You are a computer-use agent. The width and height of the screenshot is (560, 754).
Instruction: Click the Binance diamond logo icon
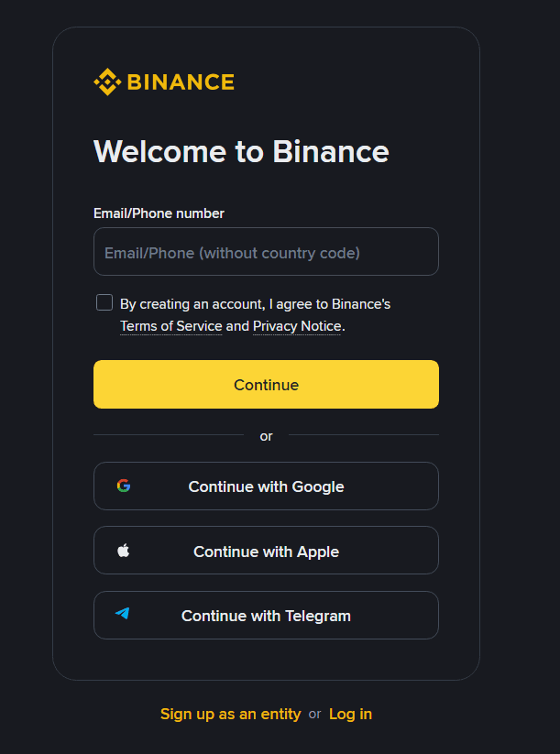pyautogui.click(x=107, y=82)
